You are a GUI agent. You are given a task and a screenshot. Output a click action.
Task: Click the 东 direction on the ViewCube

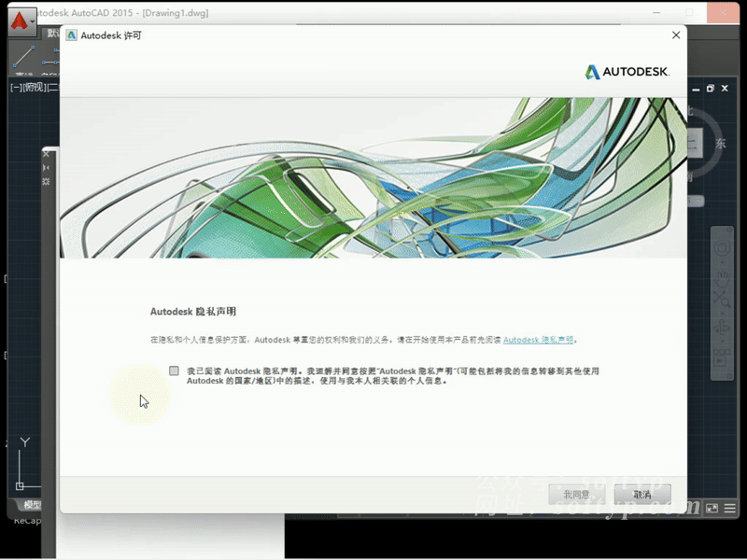tap(720, 143)
